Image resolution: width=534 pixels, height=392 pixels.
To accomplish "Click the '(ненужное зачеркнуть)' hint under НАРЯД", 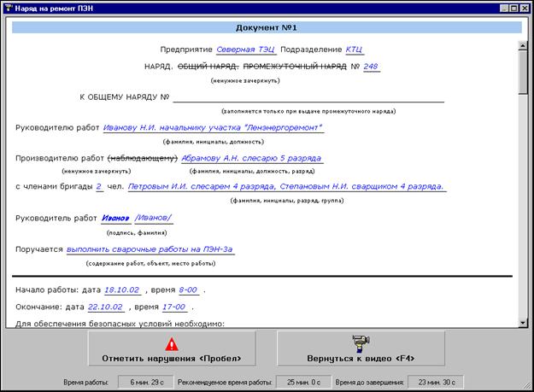I will [245, 81].
